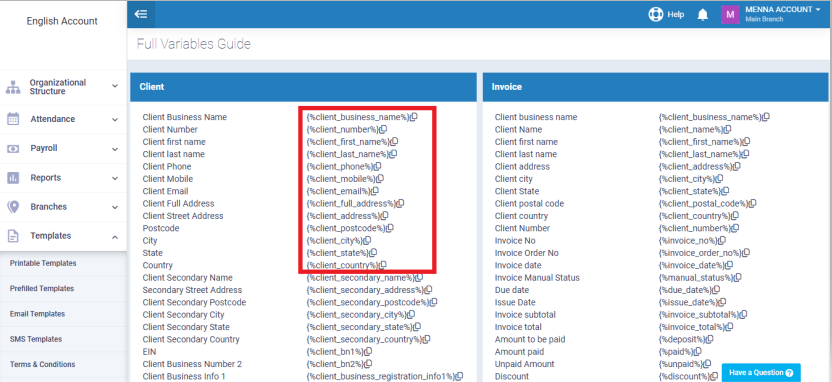This screenshot has height=382, width=832.
Task: Click the Have a Question button
Action: pos(761,372)
